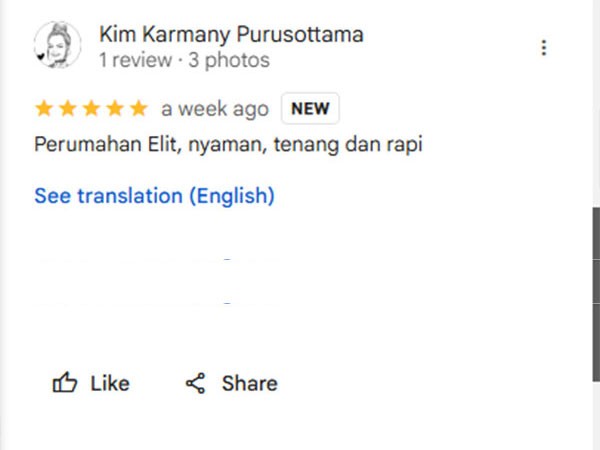Click the fifth gold rating star
The width and height of the screenshot is (600, 450).
pos(139,108)
